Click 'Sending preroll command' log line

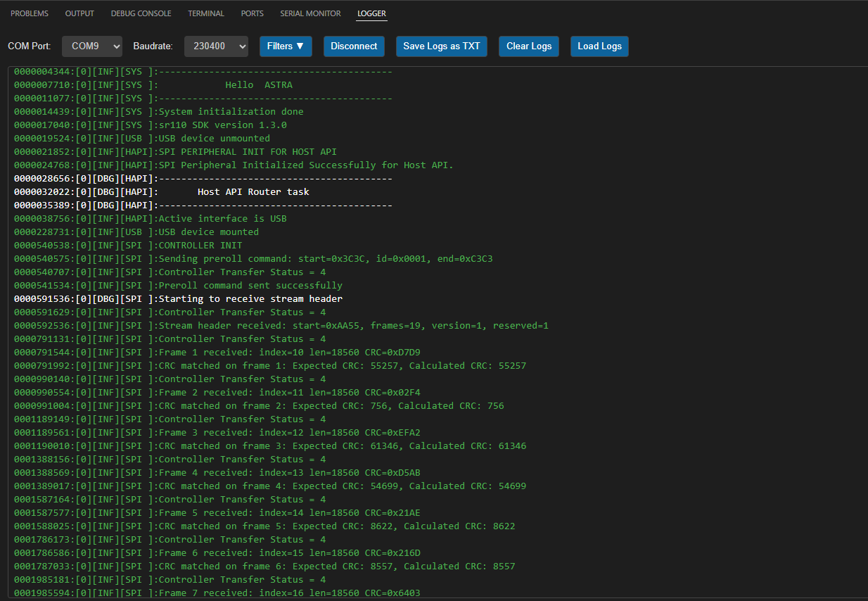coord(253,259)
